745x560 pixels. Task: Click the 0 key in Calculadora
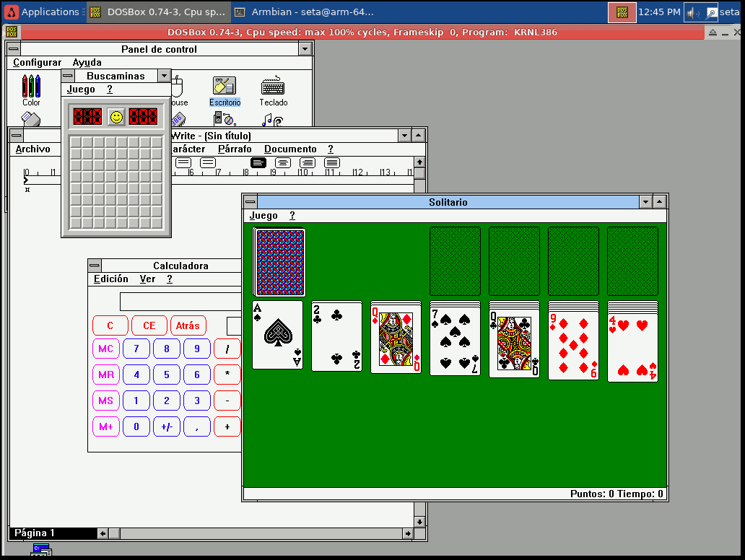[x=136, y=426]
